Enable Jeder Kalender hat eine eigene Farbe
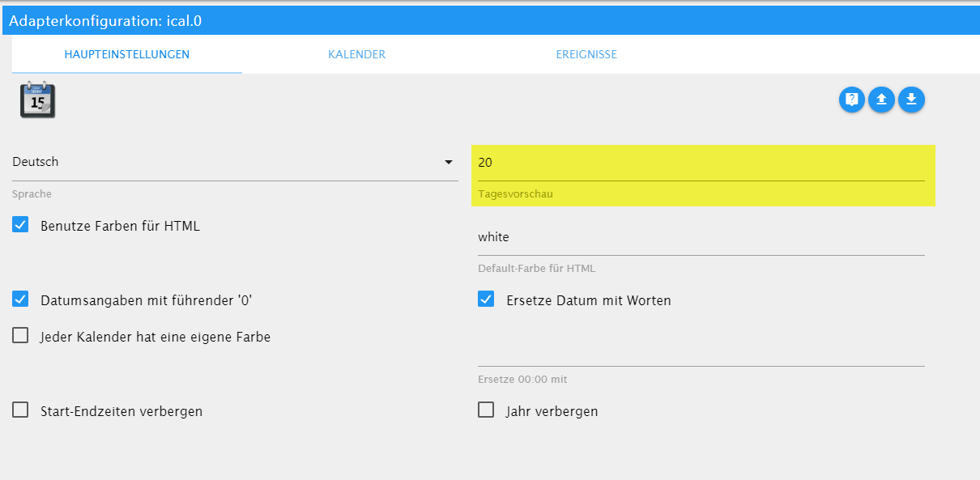The image size is (980, 480). pyautogui.click(x=21, y=336)
